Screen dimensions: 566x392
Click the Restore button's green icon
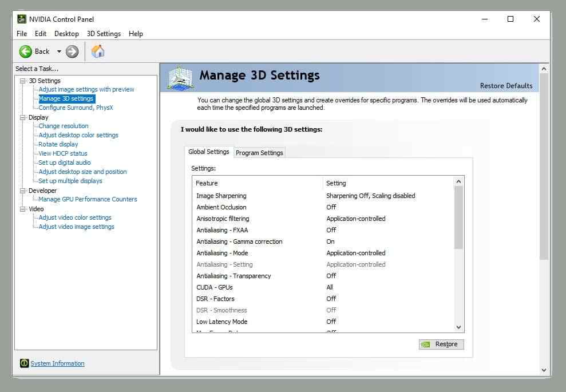[427, 344]
